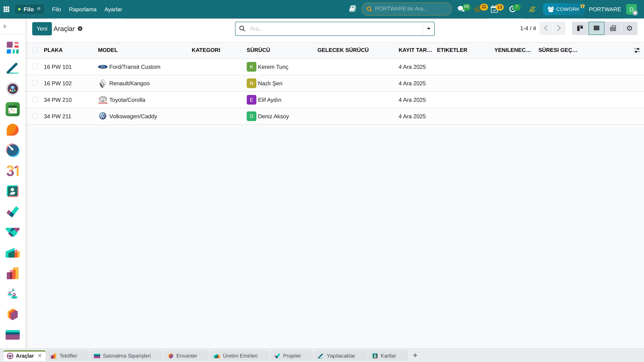Open the green calendar app in sidebar

pos(12,109)
